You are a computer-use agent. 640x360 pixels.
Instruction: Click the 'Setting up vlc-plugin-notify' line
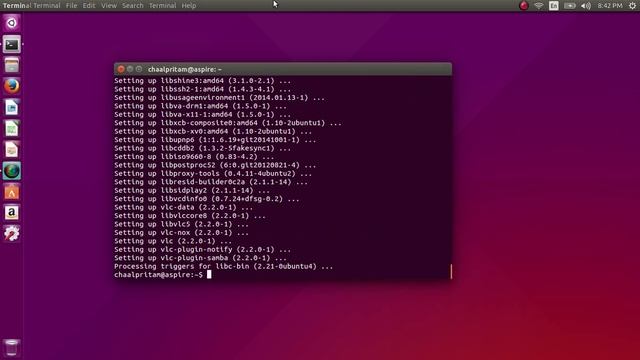coord(202,249)
